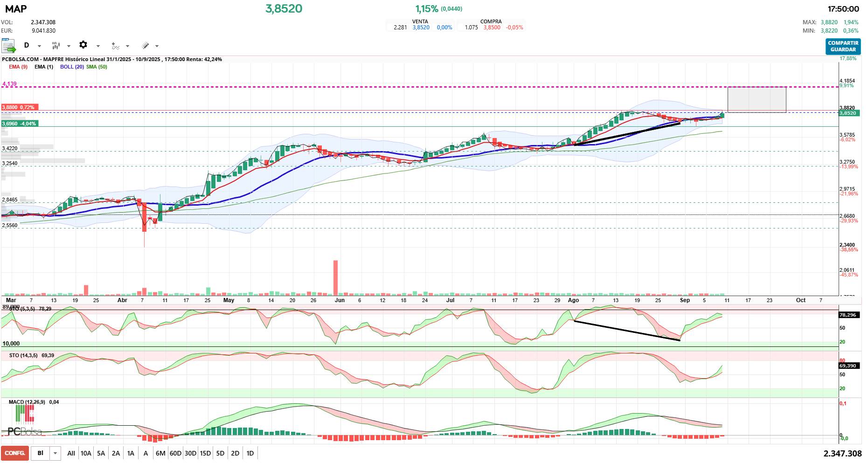Select the 15D time range
868x463 pixels.
[x=205, y=453]
